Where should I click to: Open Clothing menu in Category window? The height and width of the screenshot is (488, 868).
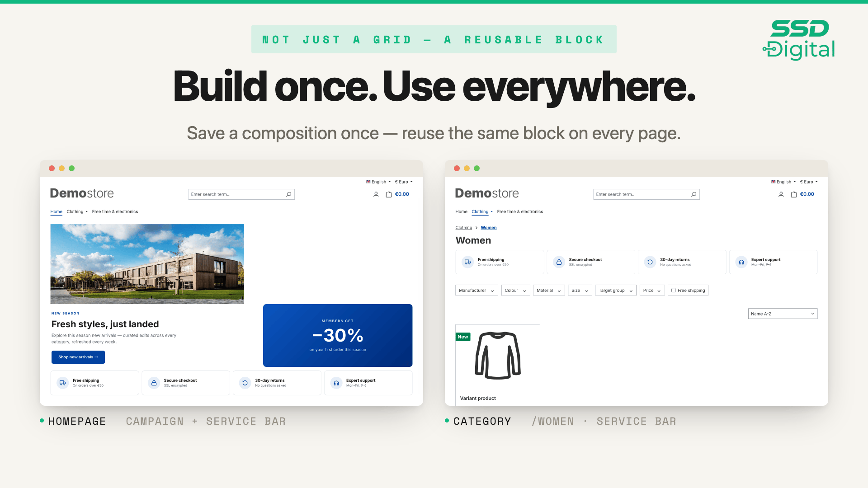[x=482, y=211]
